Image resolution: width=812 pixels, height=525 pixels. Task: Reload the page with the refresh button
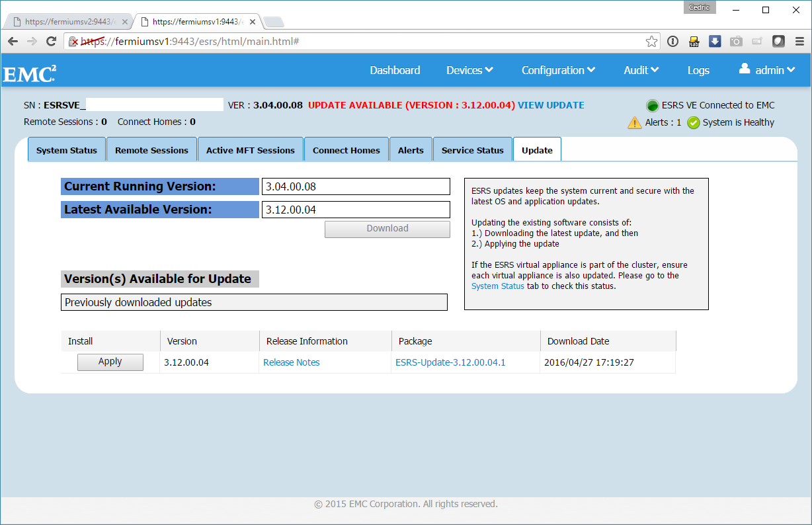(51, 41)
